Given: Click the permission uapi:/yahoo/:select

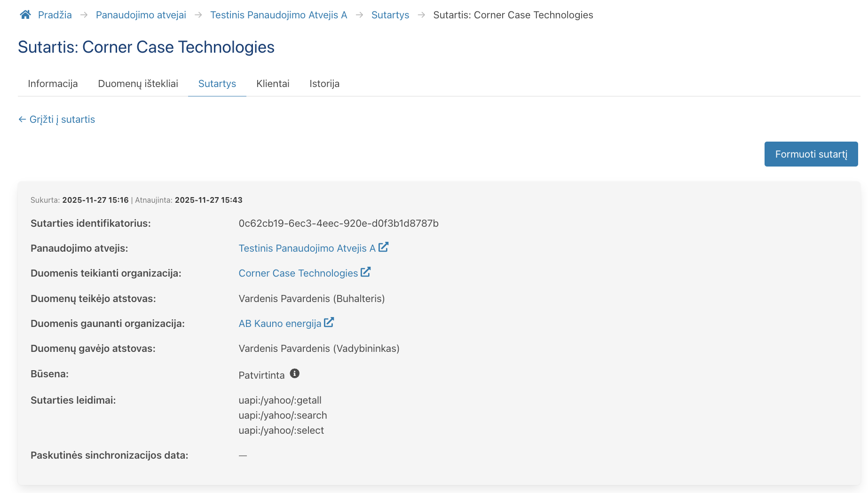Looking at the screenshot, I should (281, 430).
